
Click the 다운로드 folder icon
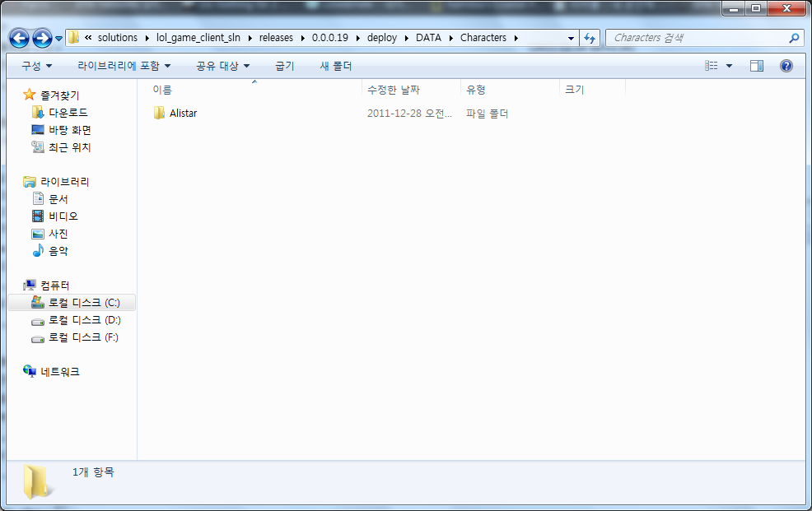point(38,112)
